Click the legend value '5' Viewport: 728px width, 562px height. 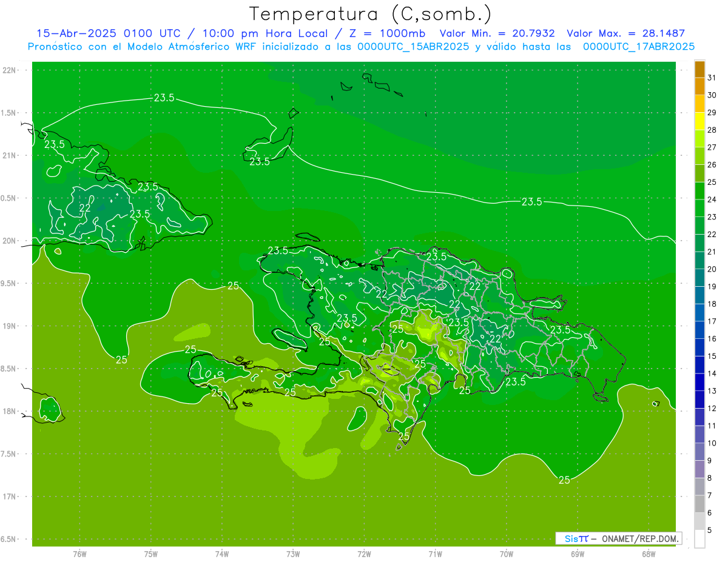point(710,530)
